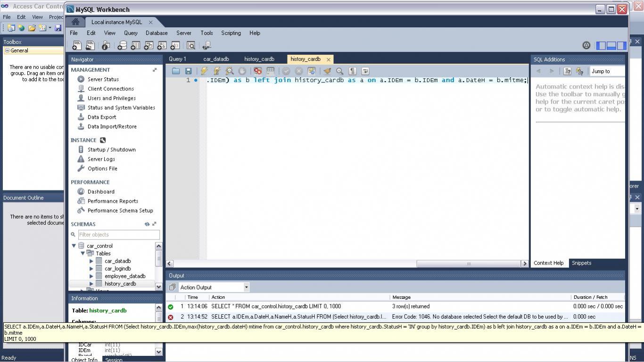The width and height of the screenshot is (644, 362).
Task: Open the Action Output dropdown
Action: (246, 287)
